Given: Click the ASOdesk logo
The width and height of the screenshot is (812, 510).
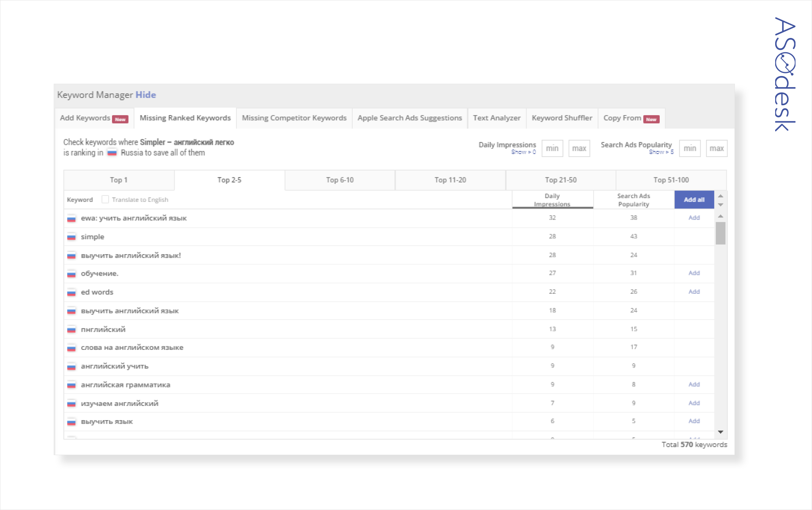Looking at the screenshot, I should point(784,74).
